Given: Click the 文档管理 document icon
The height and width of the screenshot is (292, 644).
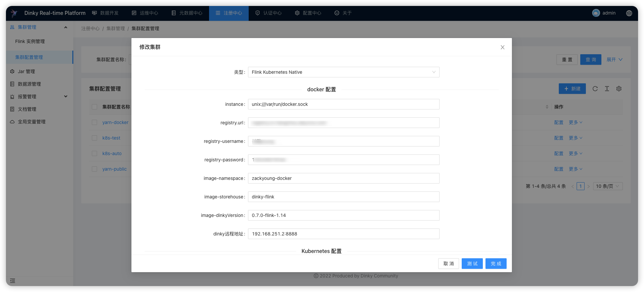Looking at the screenshot, I should 12,109.
